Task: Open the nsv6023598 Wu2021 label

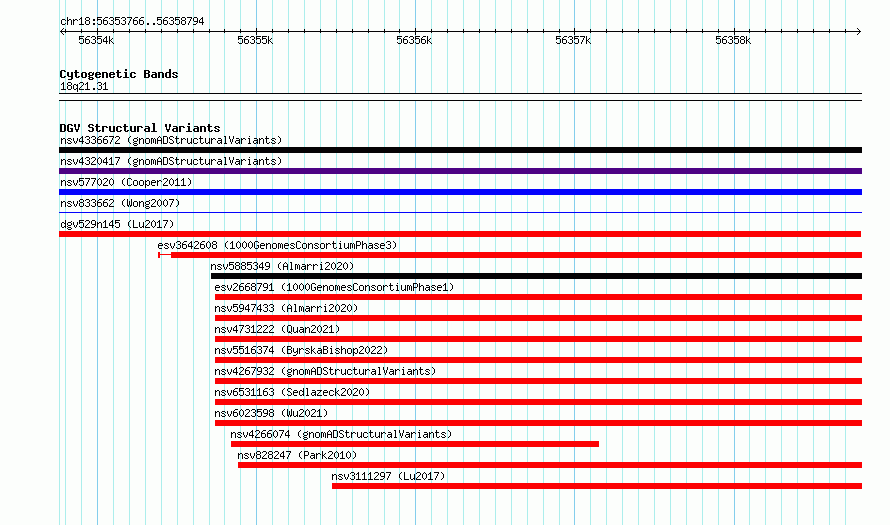Action: pos(271,413)
